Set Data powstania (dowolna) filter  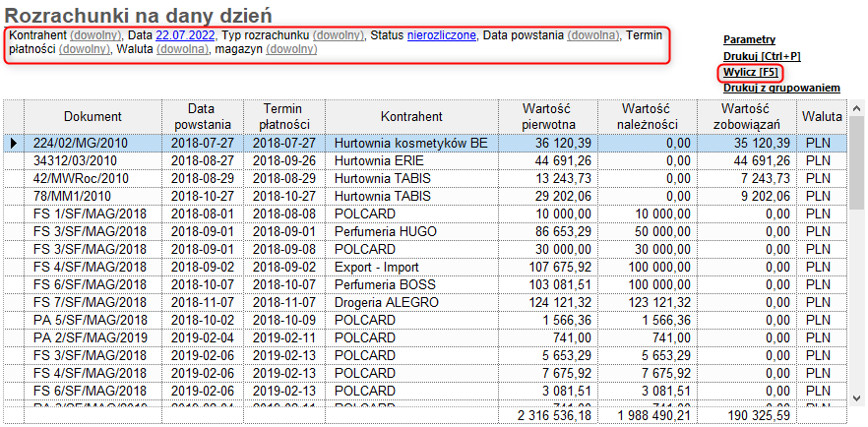[592, 35]
